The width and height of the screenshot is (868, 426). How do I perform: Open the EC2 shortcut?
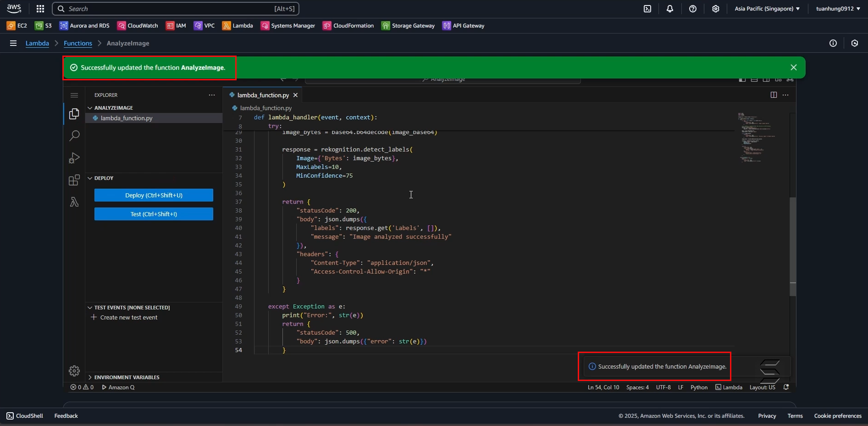click(17, 26)
